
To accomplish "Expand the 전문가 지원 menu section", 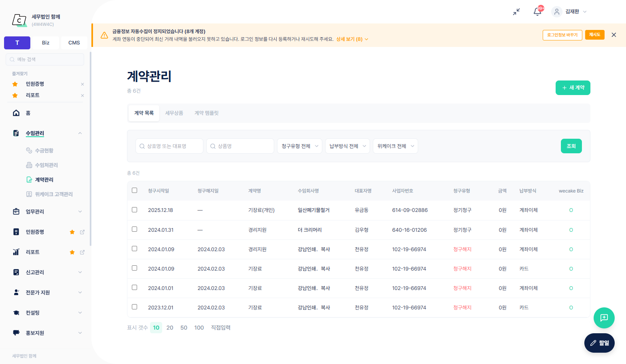I will [80, 292].
